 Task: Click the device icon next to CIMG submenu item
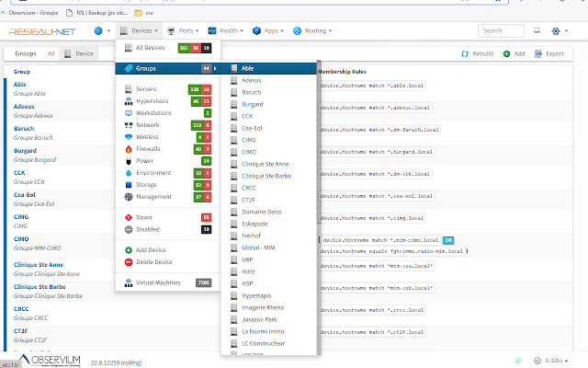point(233,140)
